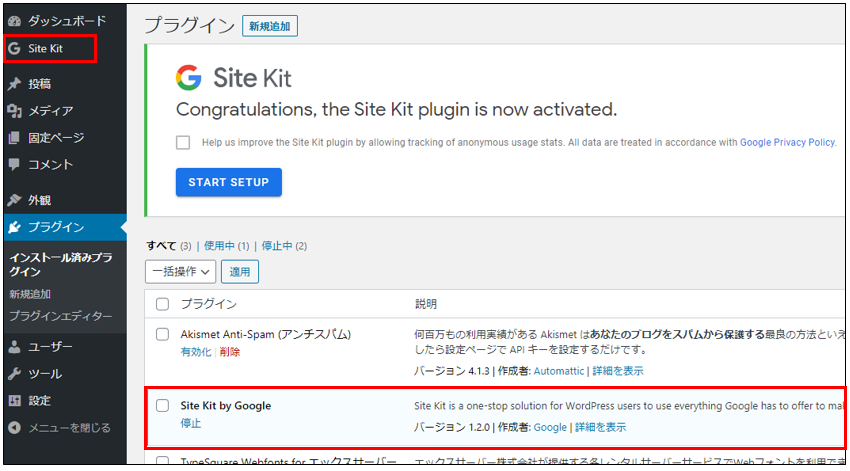Open 外観 menu
The image size is (850, 471).
[40, 200]
